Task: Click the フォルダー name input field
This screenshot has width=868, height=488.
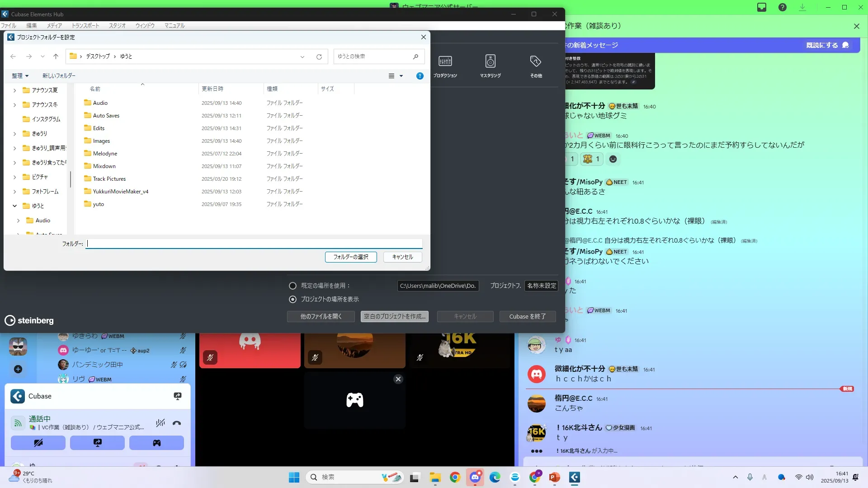Action: click(x=254, y=244)
